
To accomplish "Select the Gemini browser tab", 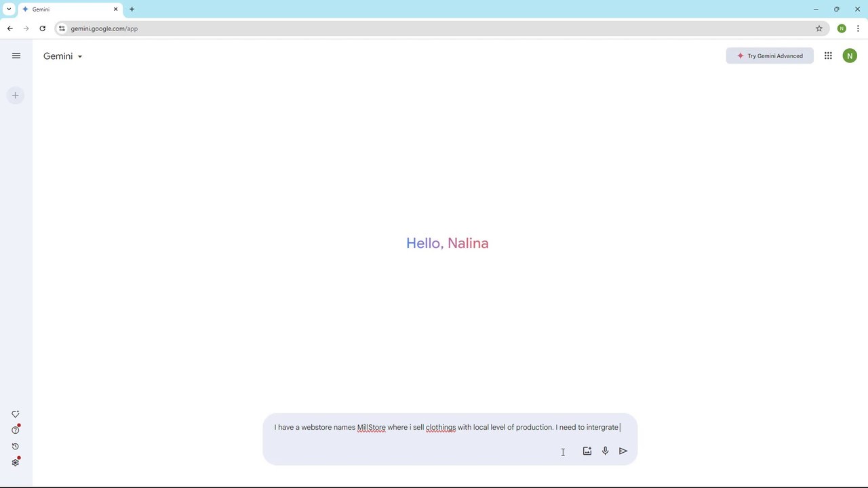I will coord(70,9).
